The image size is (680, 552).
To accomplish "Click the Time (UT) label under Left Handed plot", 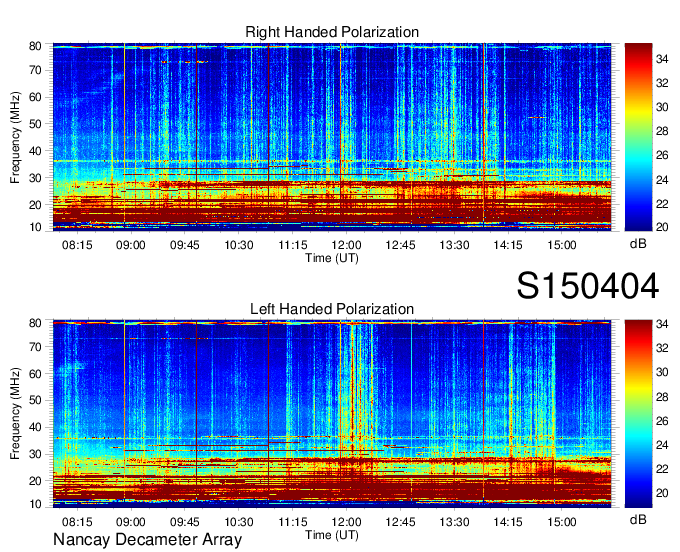I will [332, 535].
